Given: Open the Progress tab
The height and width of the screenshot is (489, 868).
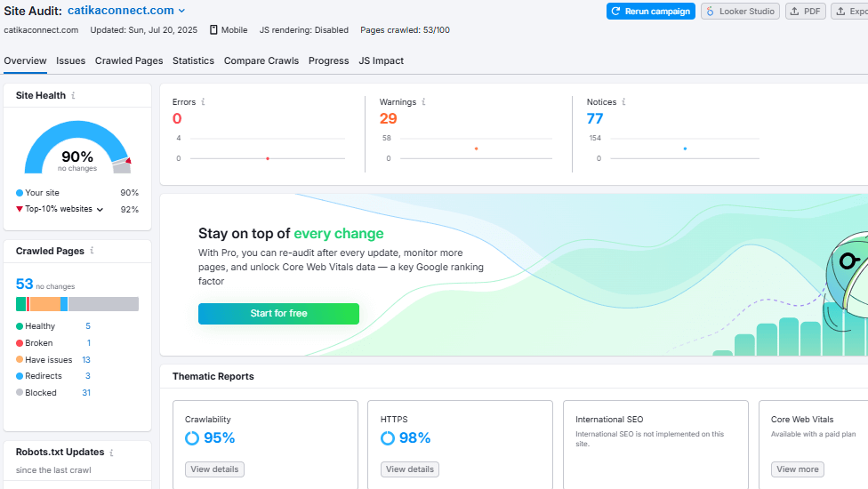Looking at the screenshot, I should pyautogui.click(x=329, y=60).
